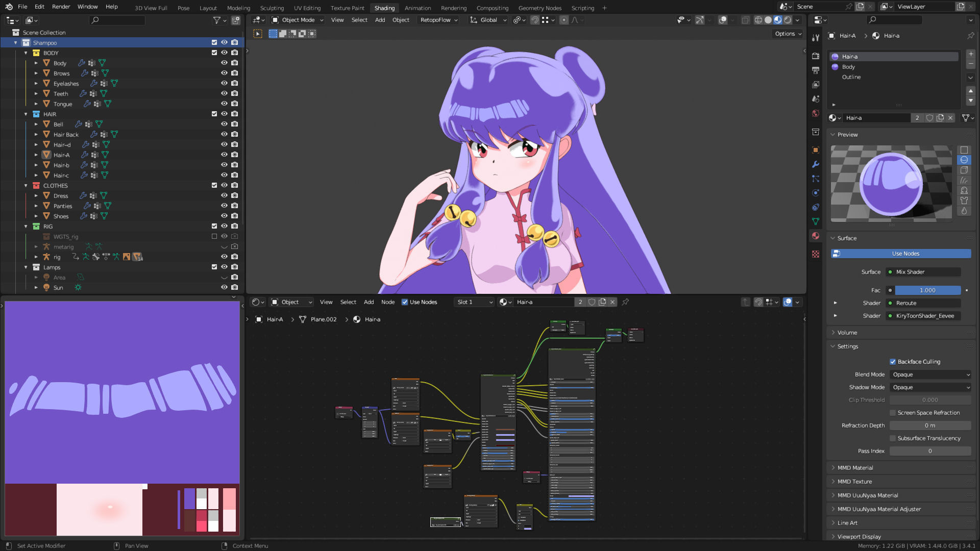This screenshot has height=551, width=980.
Task: Switch viewport to wireframe shading
Action: [758, 20]
